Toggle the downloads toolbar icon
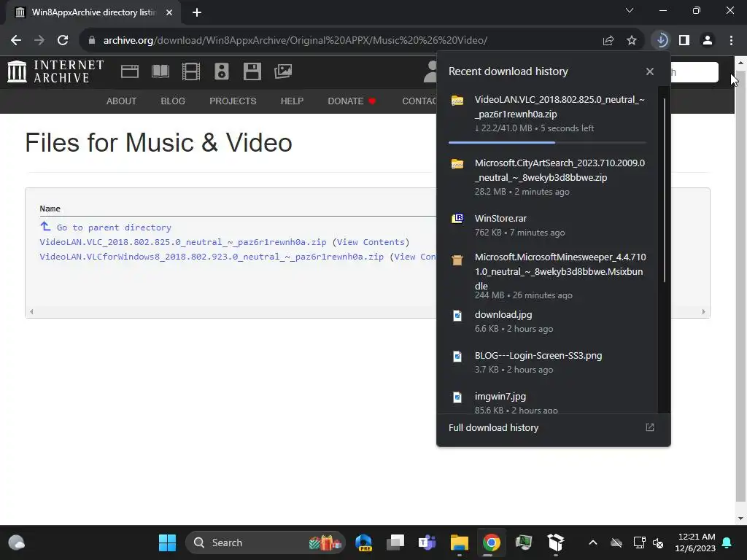Viewport: 747px width, 560px height. [x=661, y=40]
